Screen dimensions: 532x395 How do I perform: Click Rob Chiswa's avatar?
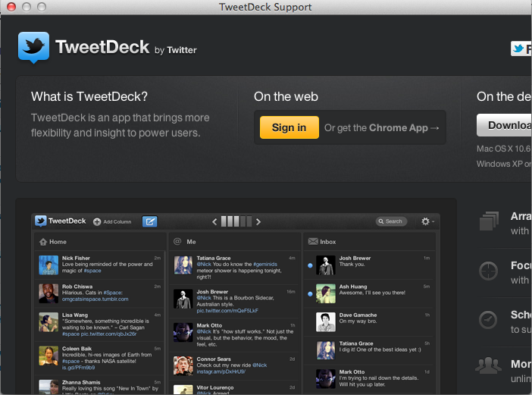[49, 293]
